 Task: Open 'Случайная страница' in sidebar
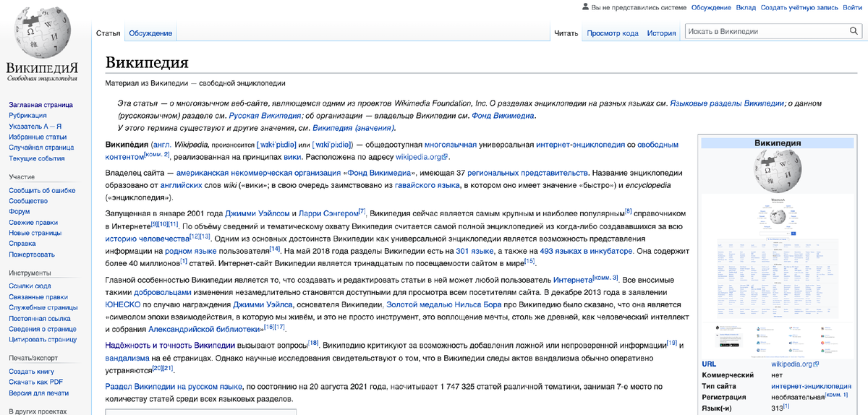(41, 147)
